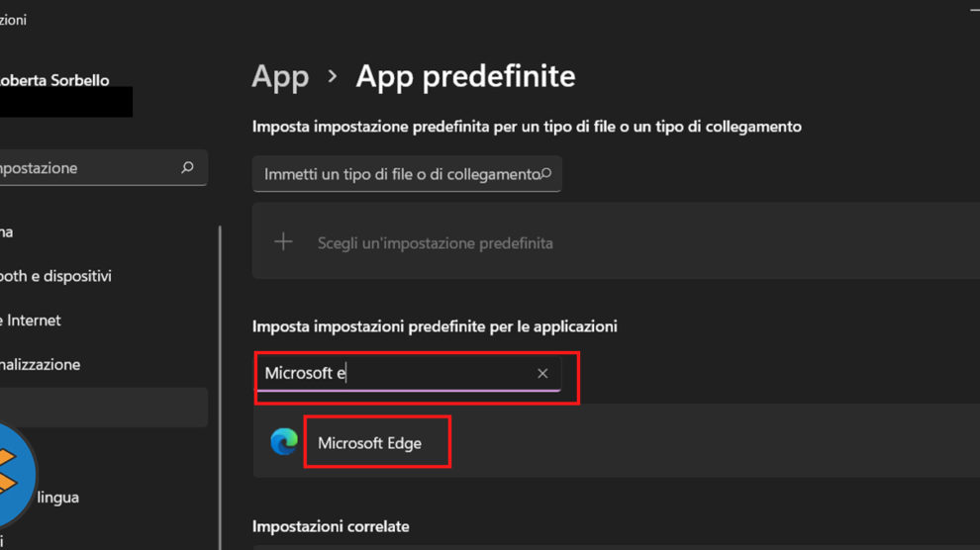This screenshot has height=550, width=980.
Task: Focus the "Immetti un tipo di file" field
Action: pyautogui.click(x=396, y=174)
